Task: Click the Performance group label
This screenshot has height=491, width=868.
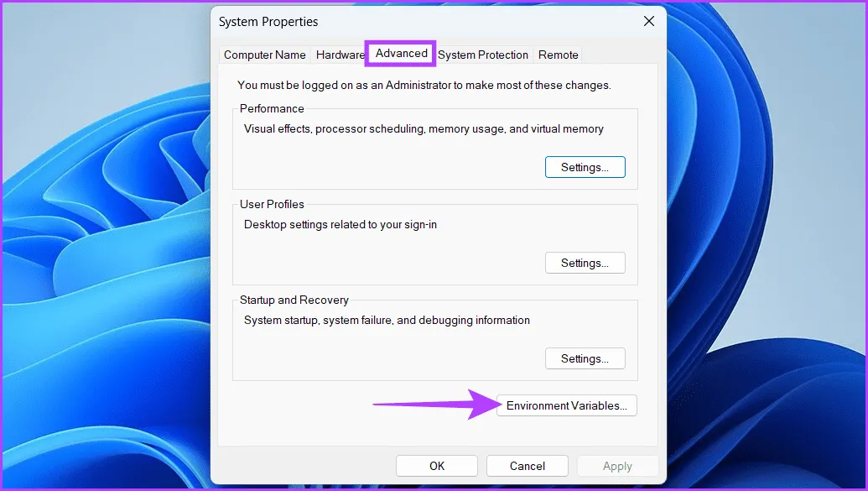Action: click(272, 108)
